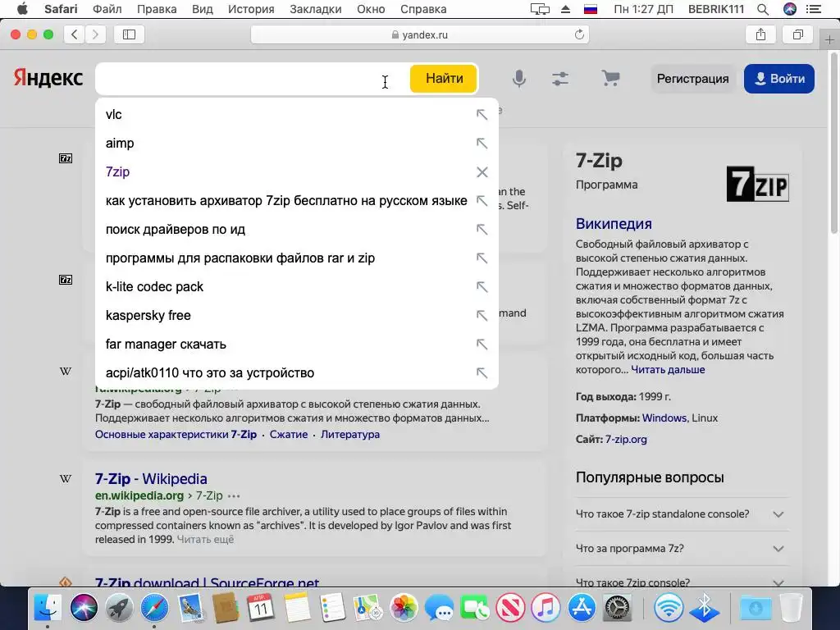Image resolution: width=840 pixels, height=630 pixels.
Task: Open the Википедия link in the 7-Zip panel
Action: pos(614,223)
